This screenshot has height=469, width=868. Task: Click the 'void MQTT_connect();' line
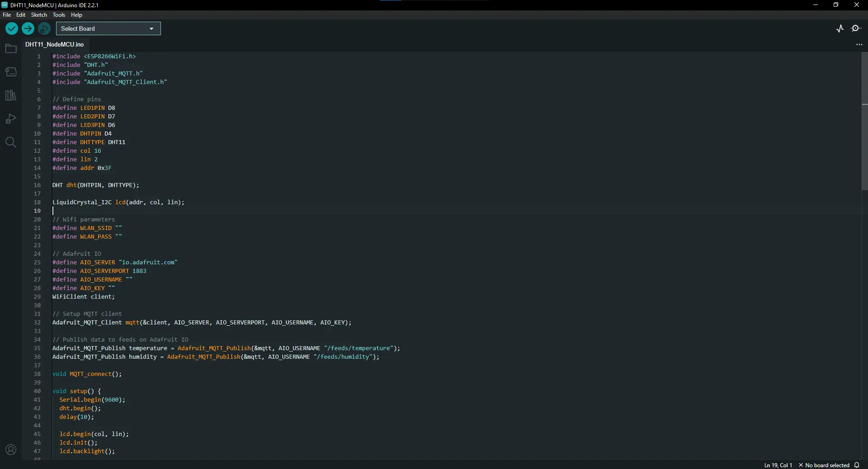[x=87, y=374]
